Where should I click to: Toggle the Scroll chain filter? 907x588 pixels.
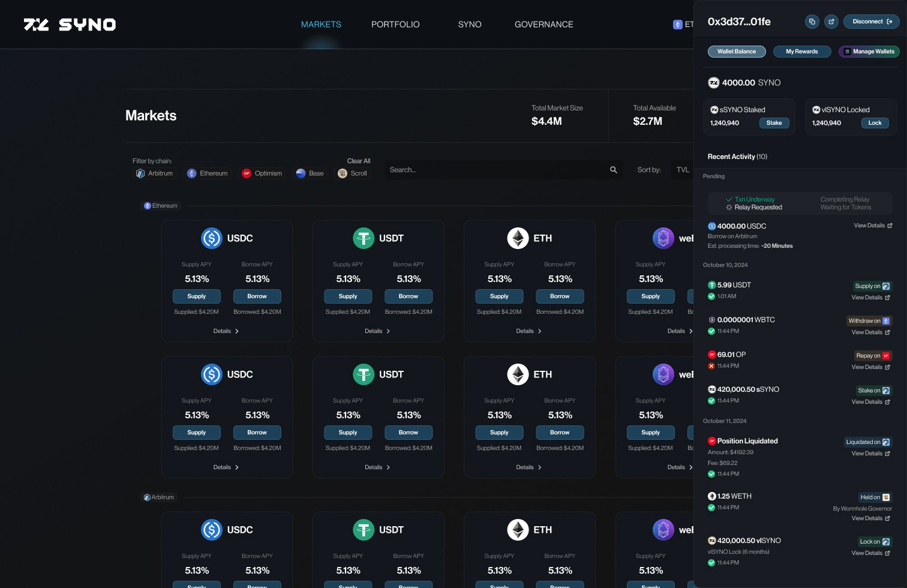[x=353, y=173]
